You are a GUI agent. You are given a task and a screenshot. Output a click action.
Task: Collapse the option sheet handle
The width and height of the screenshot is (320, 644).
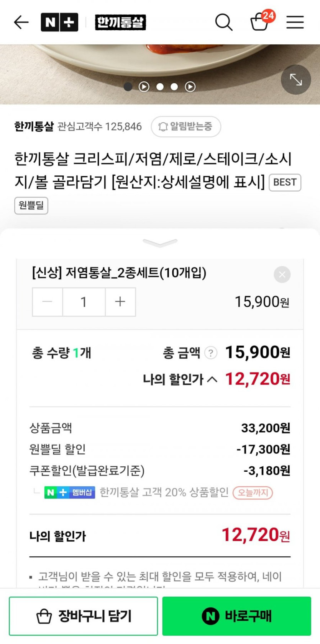pos(160,243)
